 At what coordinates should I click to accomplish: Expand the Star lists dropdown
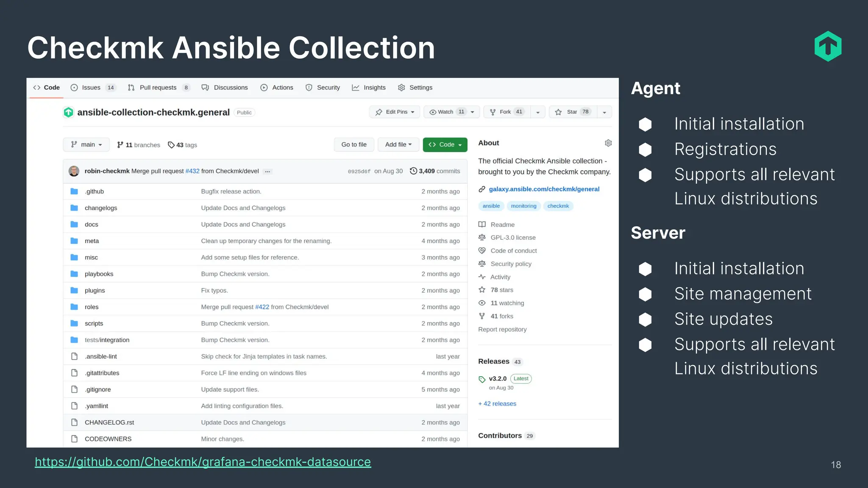tap(604, 112)
